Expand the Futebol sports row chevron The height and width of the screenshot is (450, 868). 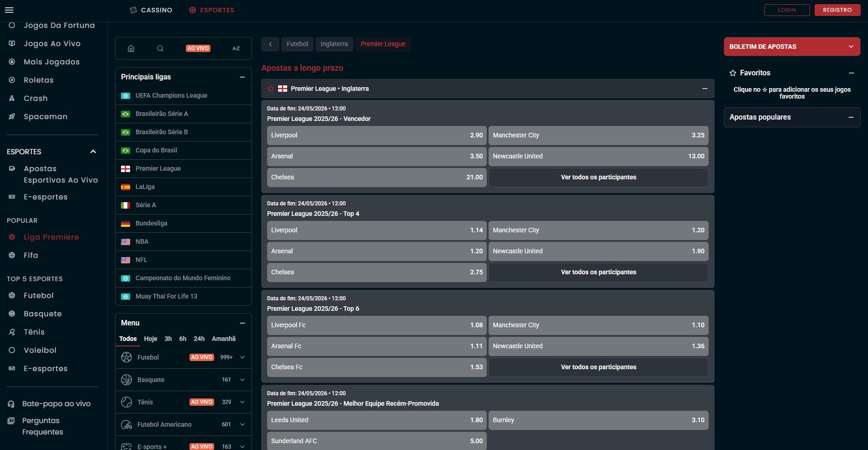242,357
